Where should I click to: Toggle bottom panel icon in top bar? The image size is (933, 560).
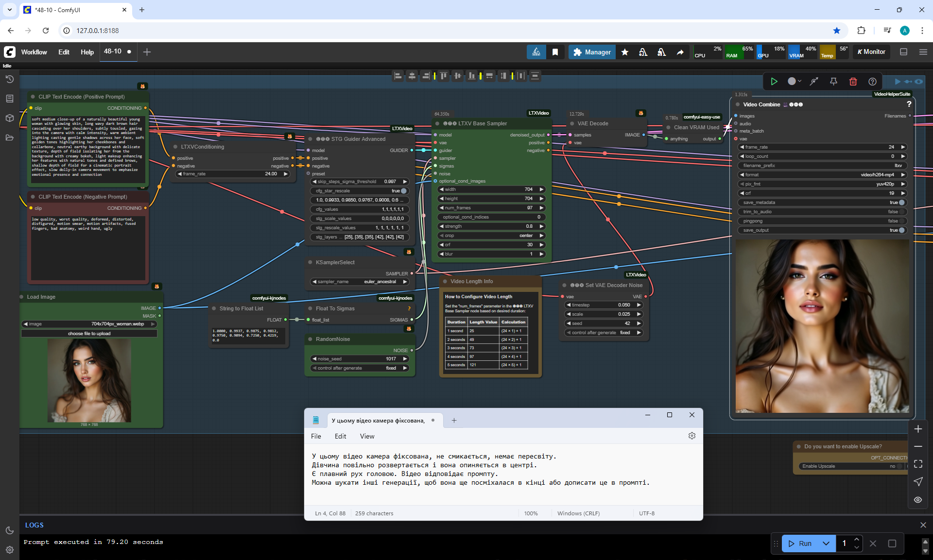point(903,52)
